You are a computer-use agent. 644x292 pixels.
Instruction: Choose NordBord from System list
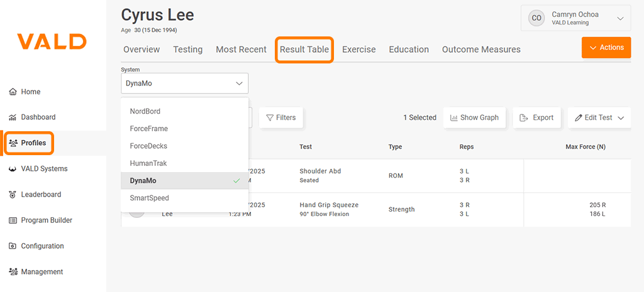pyautogui.click(x=185, y=111)
